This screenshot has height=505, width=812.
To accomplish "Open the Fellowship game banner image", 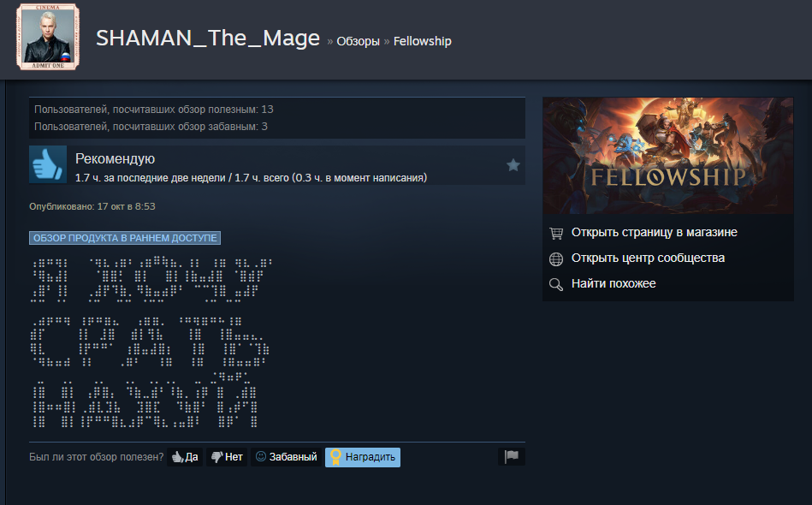I will (667, 156).
